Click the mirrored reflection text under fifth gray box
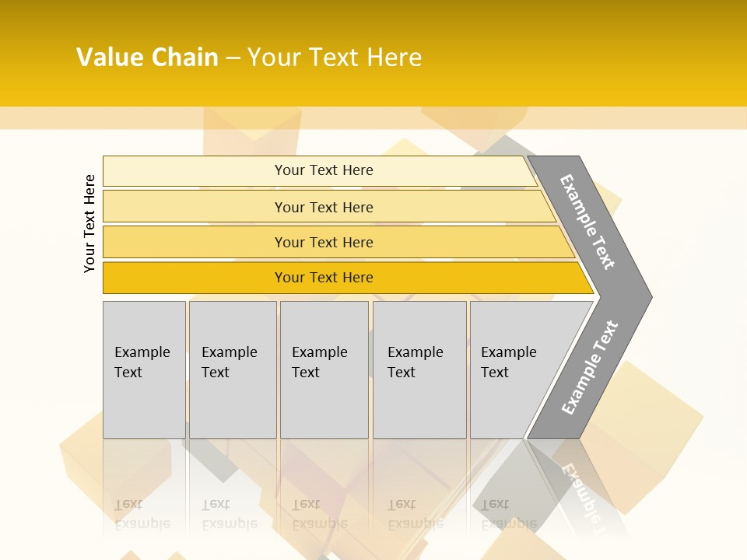This screenshot has height=560, width=747. click(x=508, y=514)
